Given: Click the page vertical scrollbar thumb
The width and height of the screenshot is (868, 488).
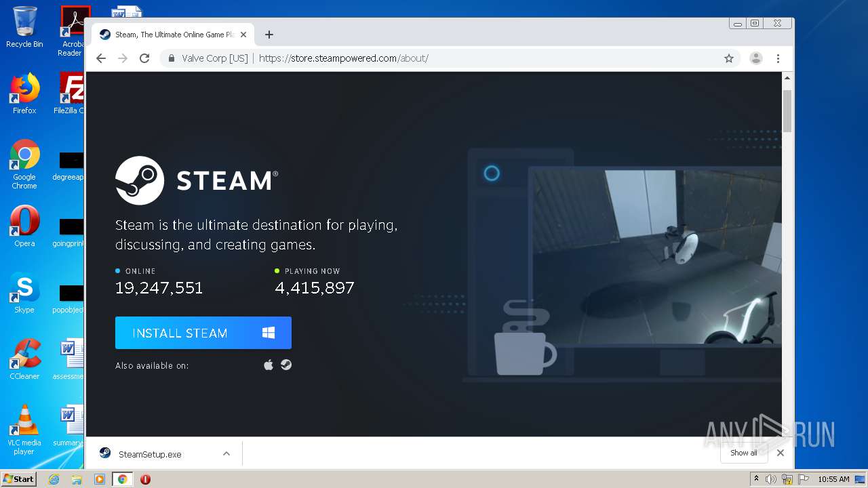Looking at the screenshot, I should pos(787,110).
